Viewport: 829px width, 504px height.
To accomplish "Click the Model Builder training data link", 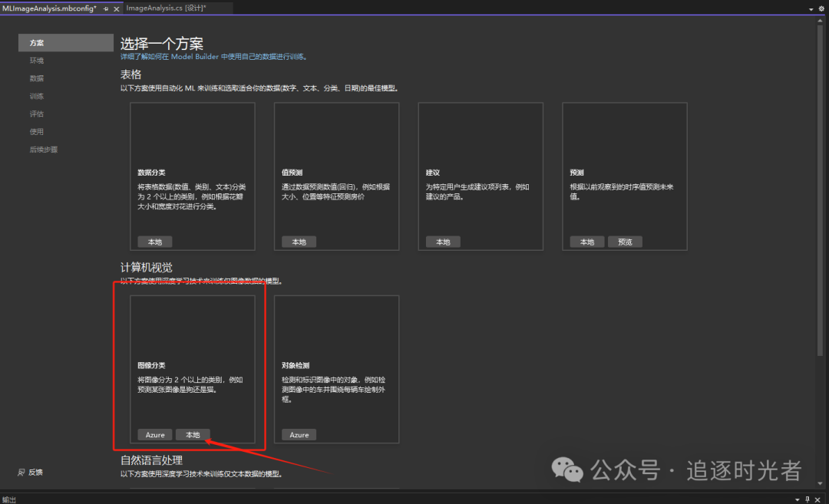I will pos(213,57).
